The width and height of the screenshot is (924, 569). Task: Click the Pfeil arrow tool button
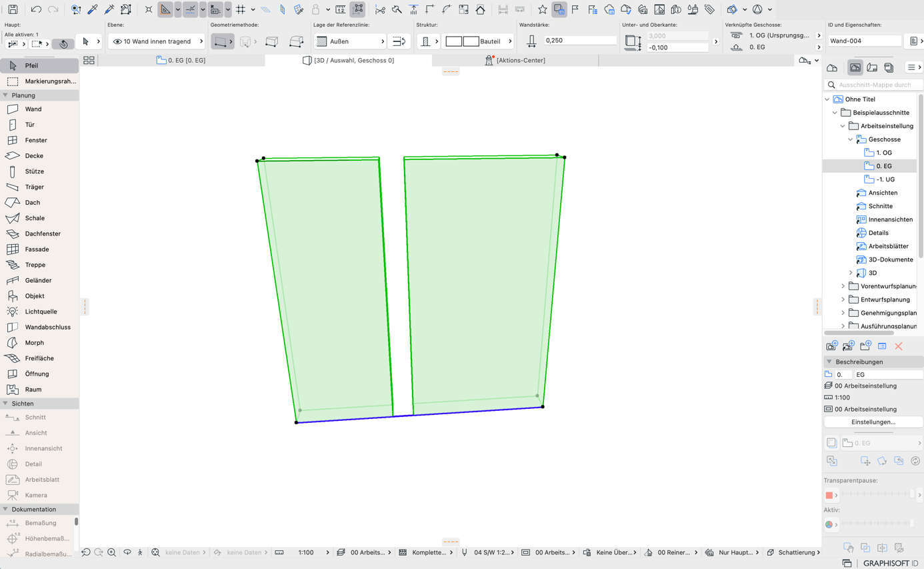point(39,66)
